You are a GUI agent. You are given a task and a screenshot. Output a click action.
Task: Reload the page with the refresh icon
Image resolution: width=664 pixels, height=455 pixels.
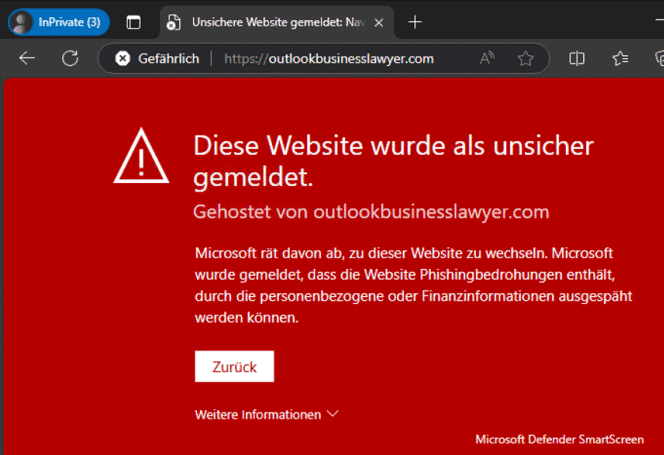coord(70,58)
